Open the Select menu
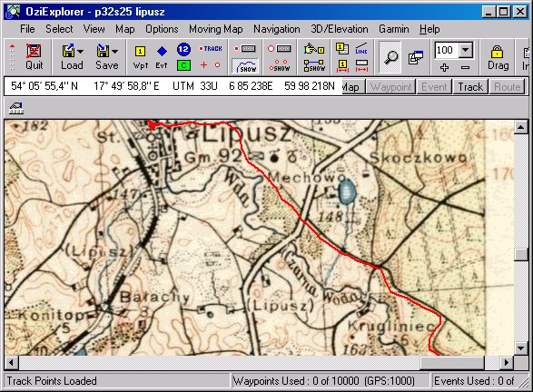The width and height of the screenshot is (533, 392). [59, 29]
